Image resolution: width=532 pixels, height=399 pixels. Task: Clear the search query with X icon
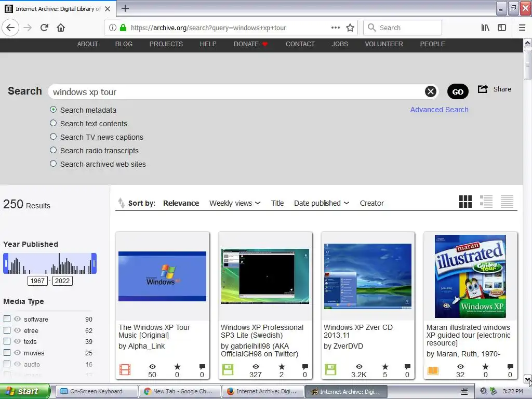point(431,91)
